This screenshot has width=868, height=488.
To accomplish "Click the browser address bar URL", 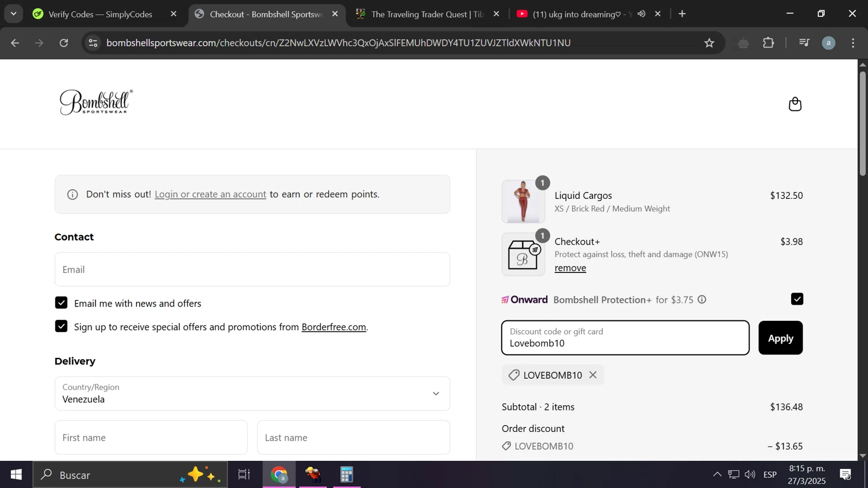I will tap(339, 43).
